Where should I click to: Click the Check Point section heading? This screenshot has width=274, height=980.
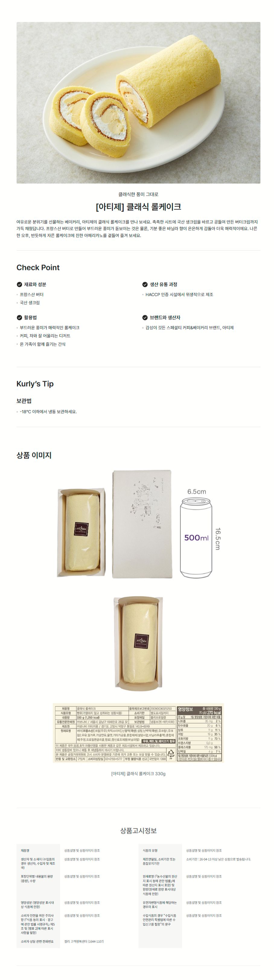pyautogui.click(x=38, y=267)
